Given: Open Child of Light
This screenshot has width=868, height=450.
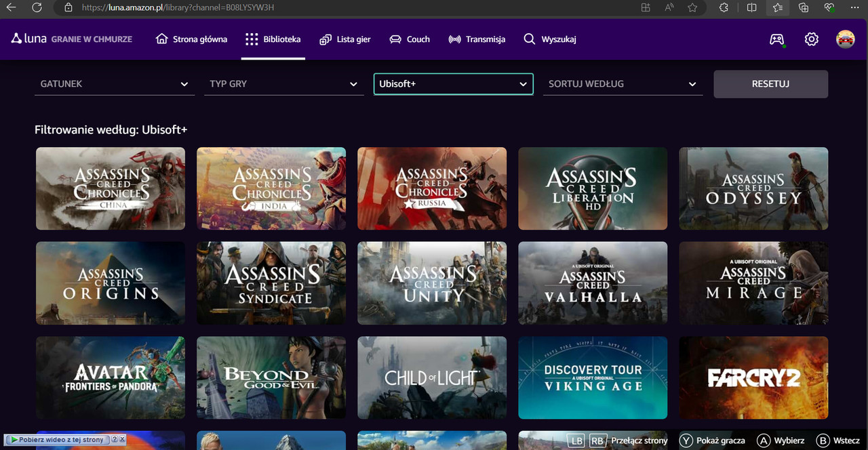Looking at the screenshot, I should pyautogui.click(x=432, y=377).
